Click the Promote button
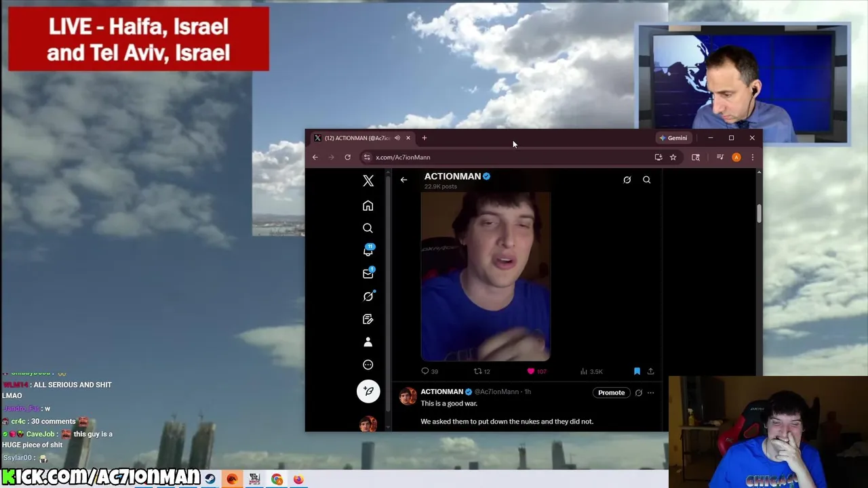868x488 pixels. (611, 392)
